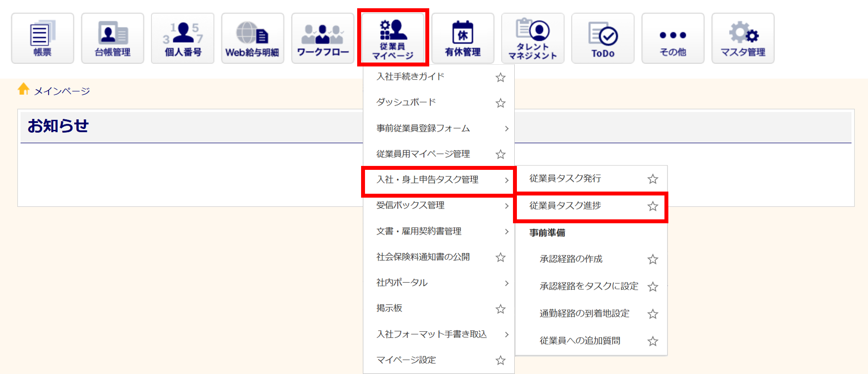Open Web給与明細 payslip icon
This screenshot has width=868, height=374.
click(x=253, y=38)
